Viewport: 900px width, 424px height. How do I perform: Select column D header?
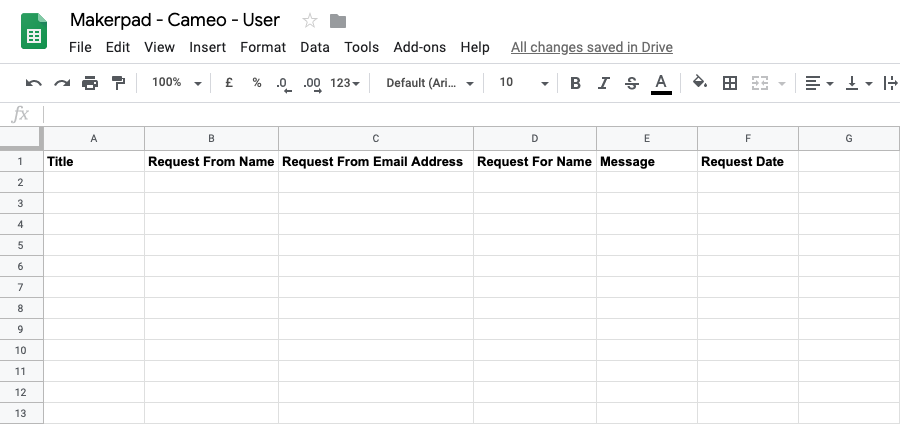pyautogui.click(x=535, y=139)
